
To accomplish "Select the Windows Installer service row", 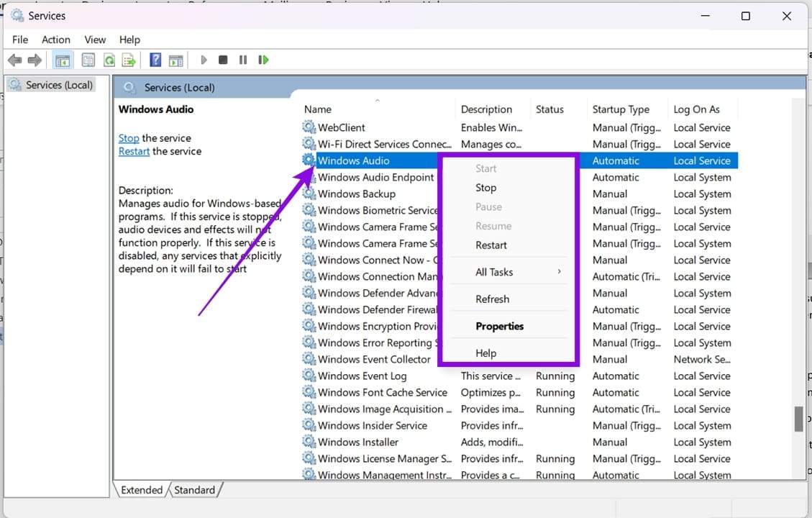I will [x=520, y=442].
